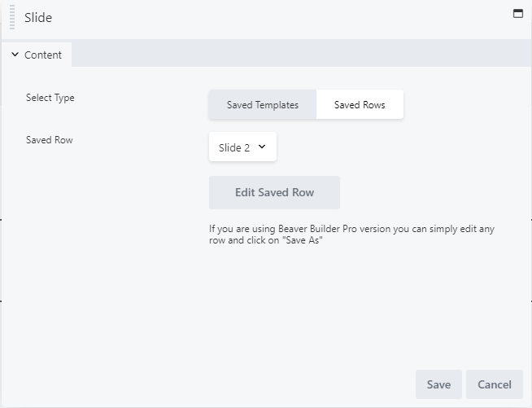Viewport: 532px width, 408px height.
Task: Click the Saved Row field label
Action: point(50,140)
